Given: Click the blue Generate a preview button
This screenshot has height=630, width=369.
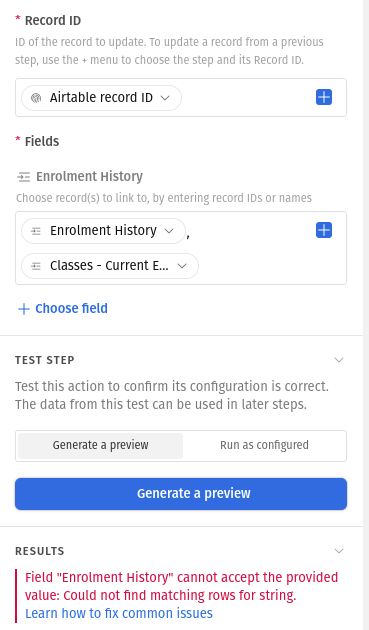Looking at the screenshot, I should [x=181, y=494].
